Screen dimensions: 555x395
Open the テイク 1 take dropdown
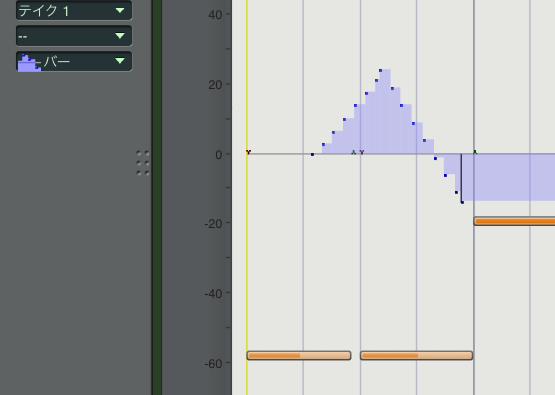74,10
